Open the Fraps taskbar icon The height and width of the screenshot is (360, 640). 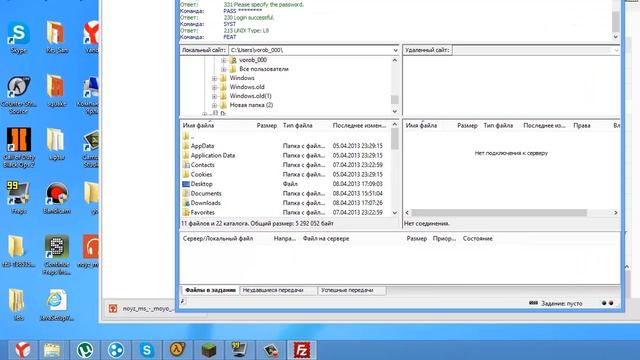(x=239, y=350)
